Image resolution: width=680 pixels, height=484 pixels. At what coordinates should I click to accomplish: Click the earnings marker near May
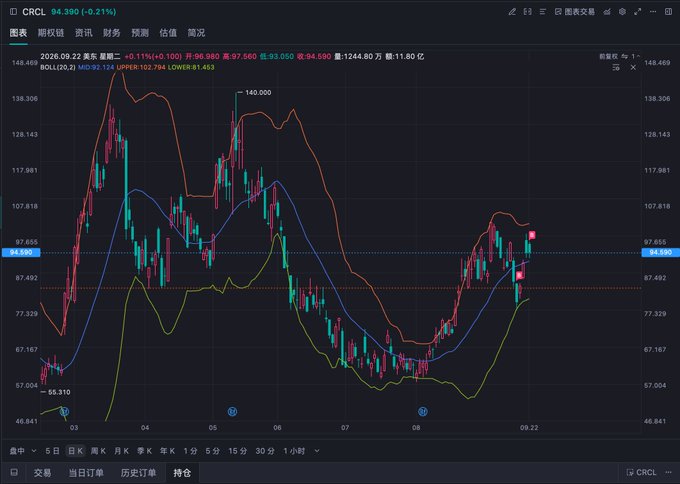[x=232, y=412]
